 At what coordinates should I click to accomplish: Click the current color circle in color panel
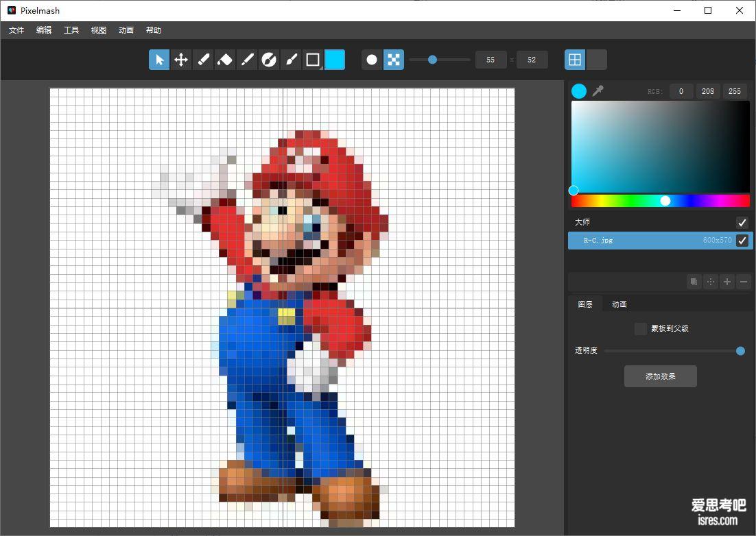(x=579, y=90)
